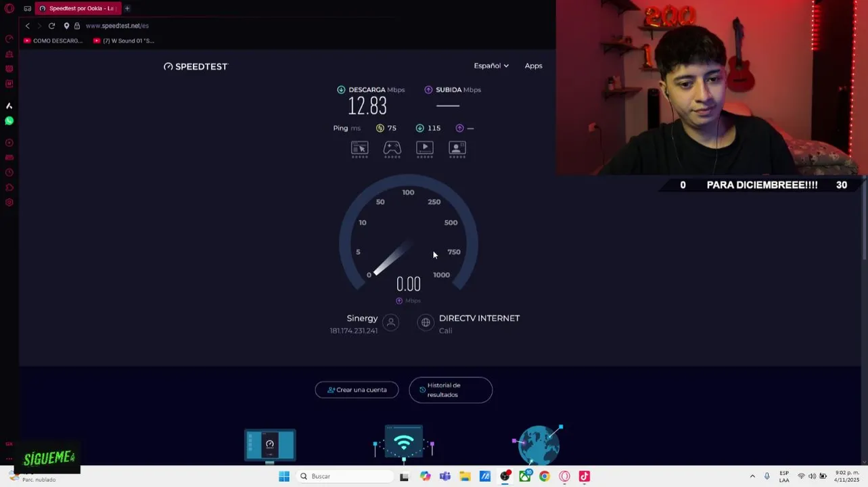
Task: Click the computer speedometer illustration thumbnail
Action: [270, 445]
